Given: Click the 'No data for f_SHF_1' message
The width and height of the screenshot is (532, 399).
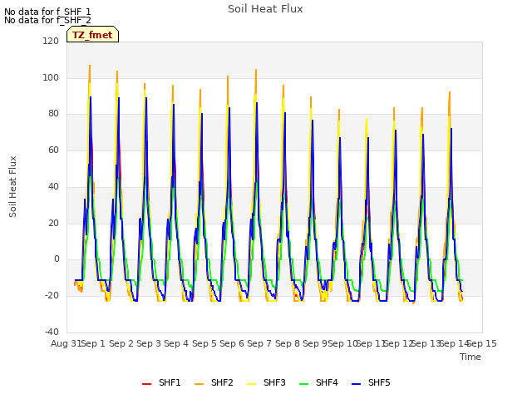Looking at the screenshot, I should (47, 12).
